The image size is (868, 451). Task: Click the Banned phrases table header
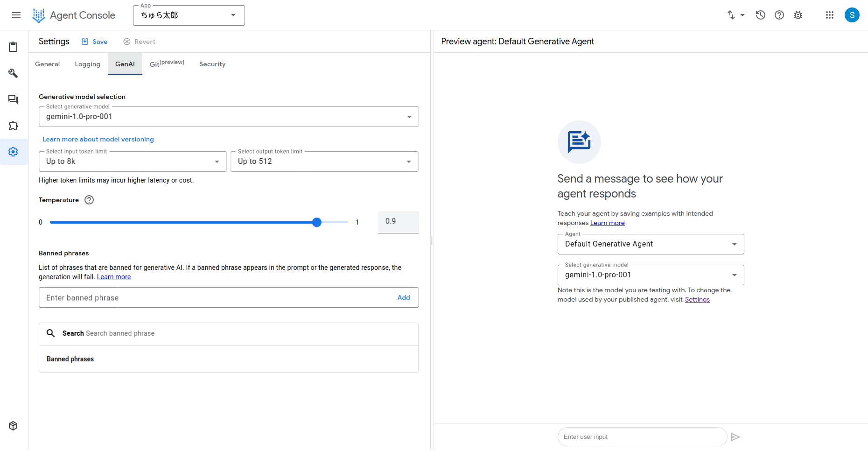point(70,359)
